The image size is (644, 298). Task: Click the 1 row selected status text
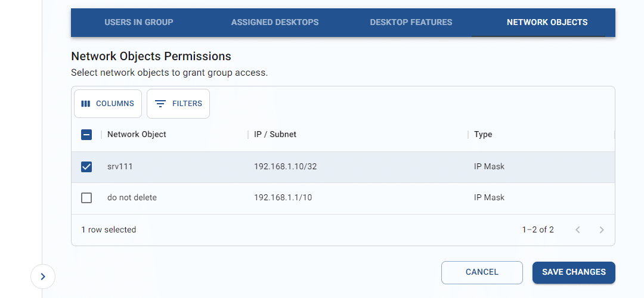[x=109, y=229]
